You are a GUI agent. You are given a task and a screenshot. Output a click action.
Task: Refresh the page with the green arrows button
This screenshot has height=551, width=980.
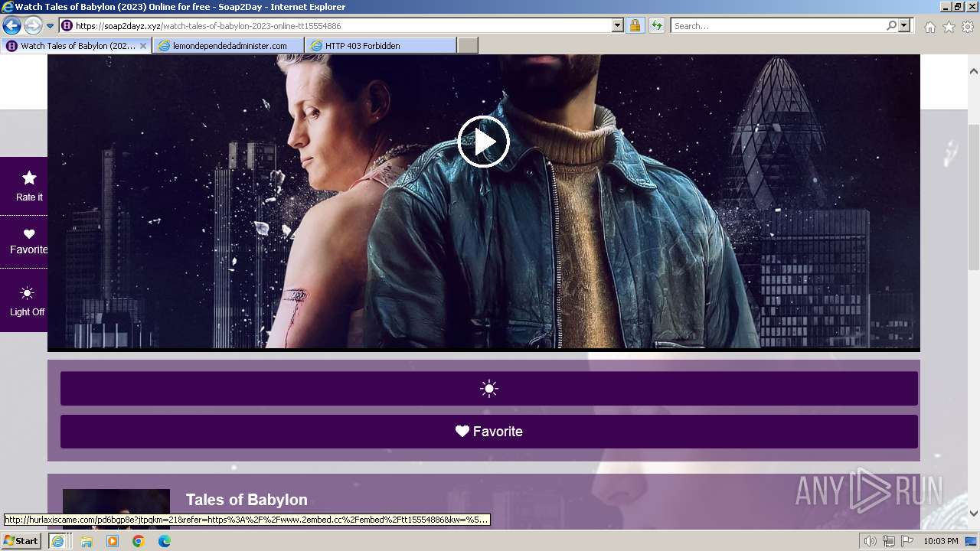tap(656, 26)
